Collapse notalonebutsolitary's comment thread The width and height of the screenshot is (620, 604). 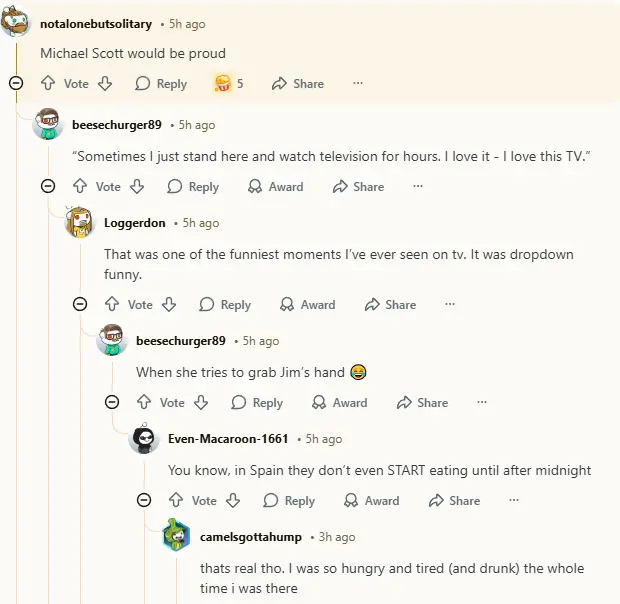pyautogui.click(x=16, y=84)
